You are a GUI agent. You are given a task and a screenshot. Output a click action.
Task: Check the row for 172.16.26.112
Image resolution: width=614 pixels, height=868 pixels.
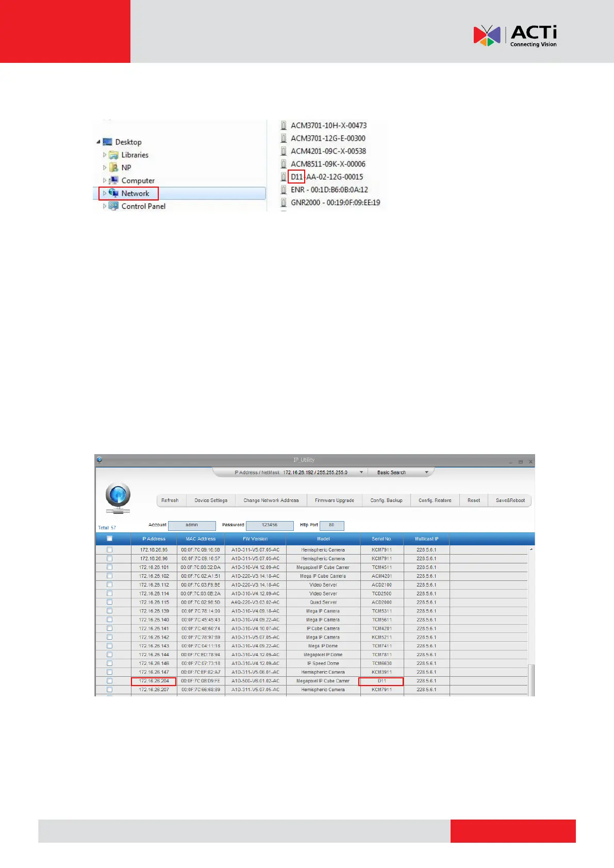[x=109, y=585]
